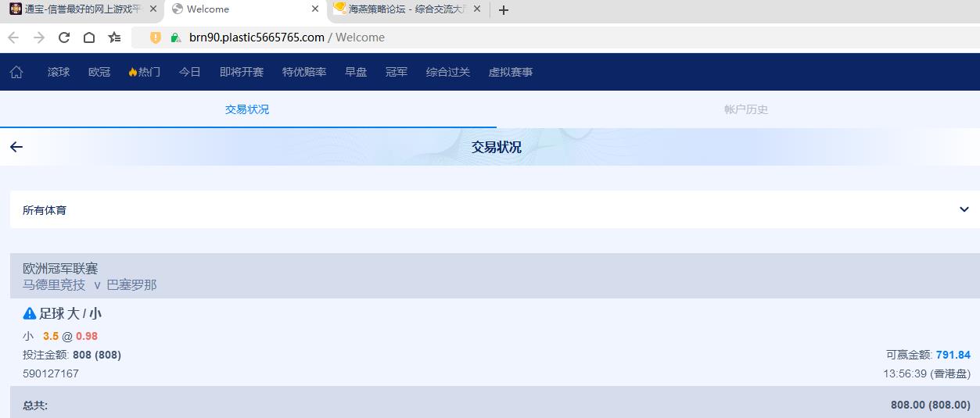The height and width of the screenshot is (418, 980).
Task: Open the 滚球 menu item
Action: [59, 72]
